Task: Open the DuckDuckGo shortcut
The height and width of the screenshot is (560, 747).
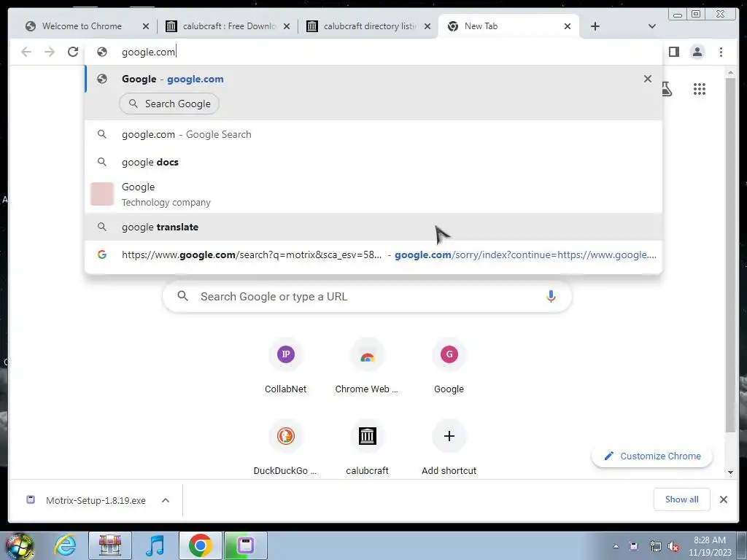Action: (285, 448)
